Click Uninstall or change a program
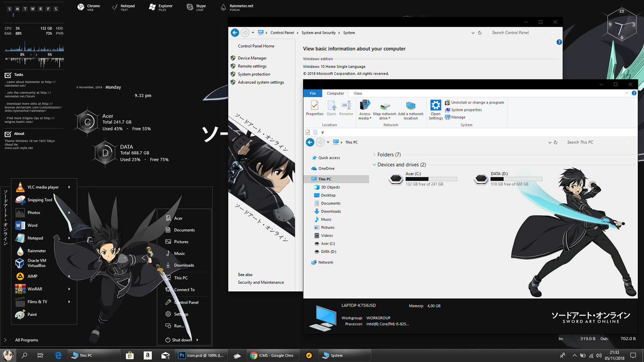This screenshot has width=644, height=362. pyautogui.click(x=474, y=102)
